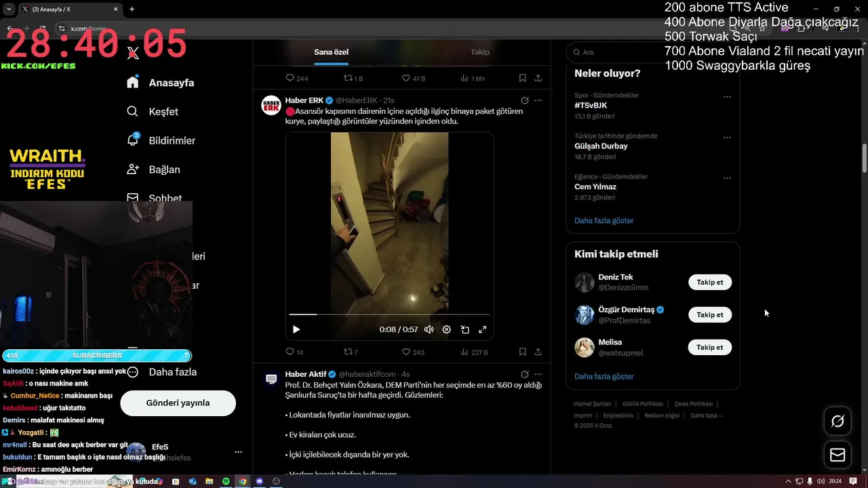This screenshot has width=868, height=488.
Task: Show more trends under Neler oluyor
Action: (604, 220)
